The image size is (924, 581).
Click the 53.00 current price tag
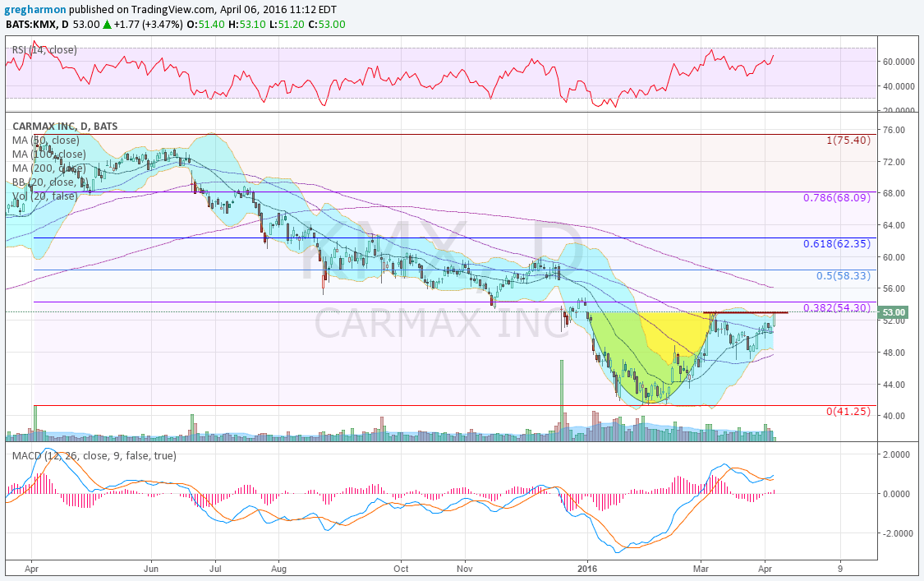point(894,312)
